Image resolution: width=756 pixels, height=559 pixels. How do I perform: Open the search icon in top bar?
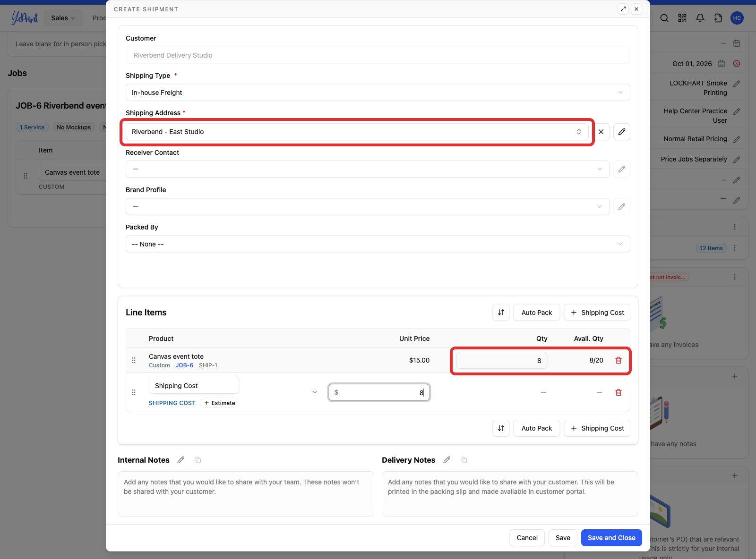(664, 18)
